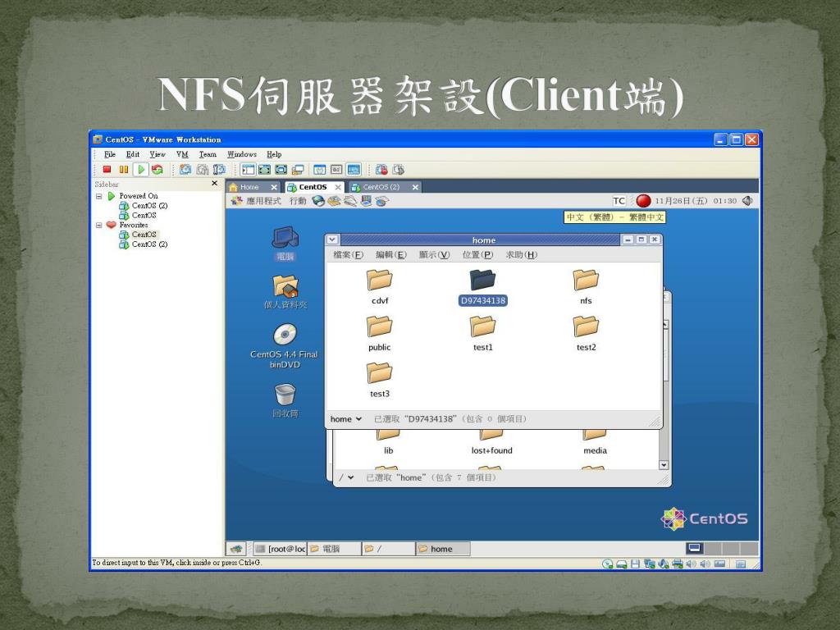Click the home taskbar button
Viewport: 840px width, 630px height.
click(442, 549)
